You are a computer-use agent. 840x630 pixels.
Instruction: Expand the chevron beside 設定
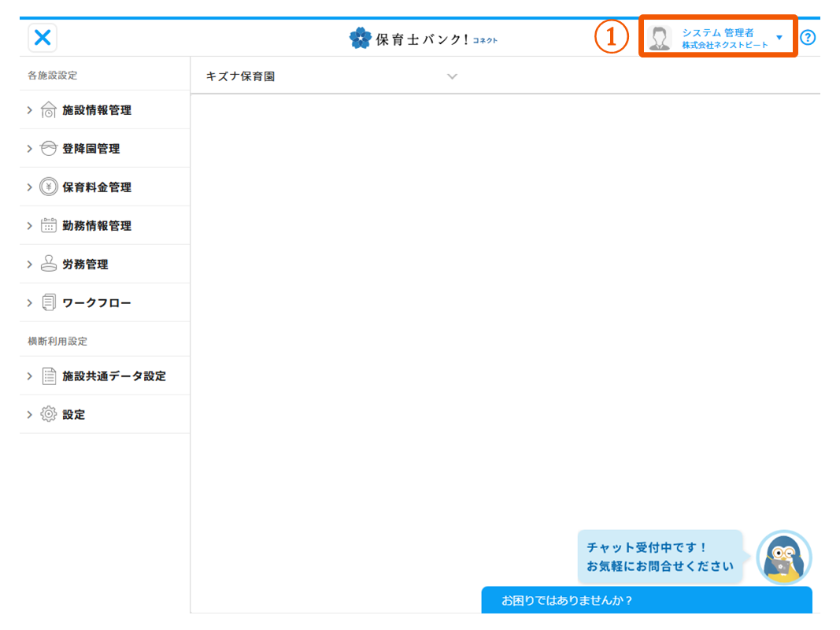coord(30,414)
